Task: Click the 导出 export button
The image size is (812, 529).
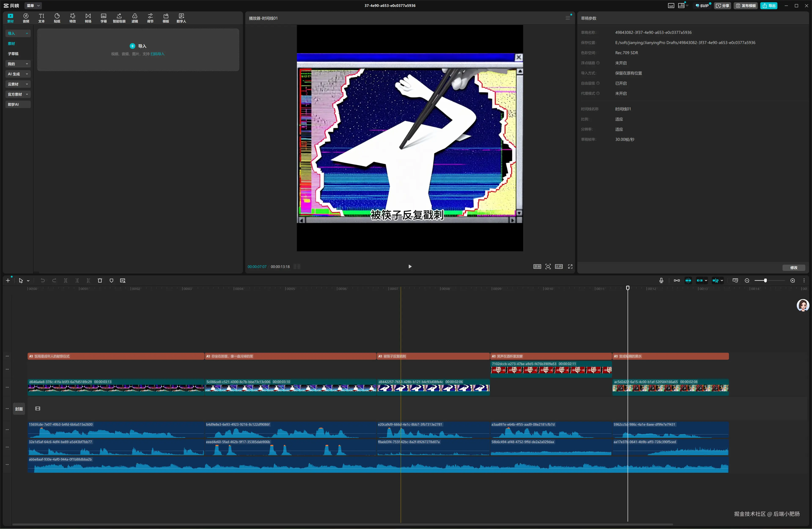Action: point(769,5)
